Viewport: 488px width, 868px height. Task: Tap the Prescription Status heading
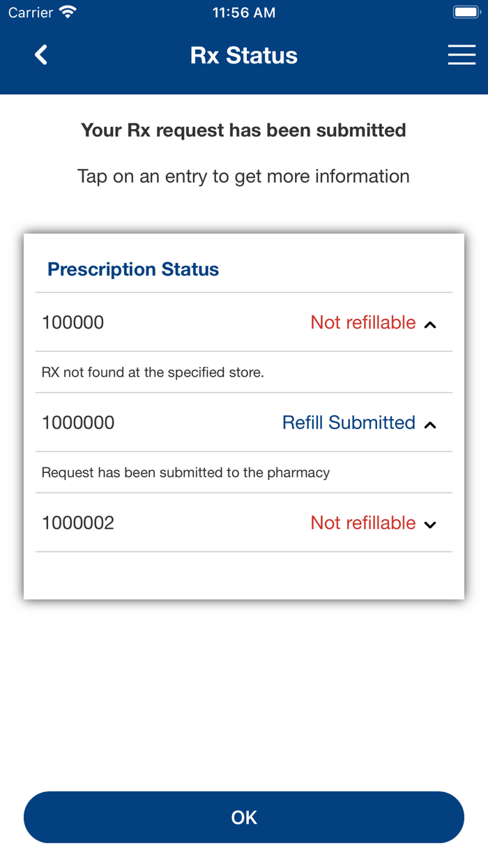tap(133, 269)
